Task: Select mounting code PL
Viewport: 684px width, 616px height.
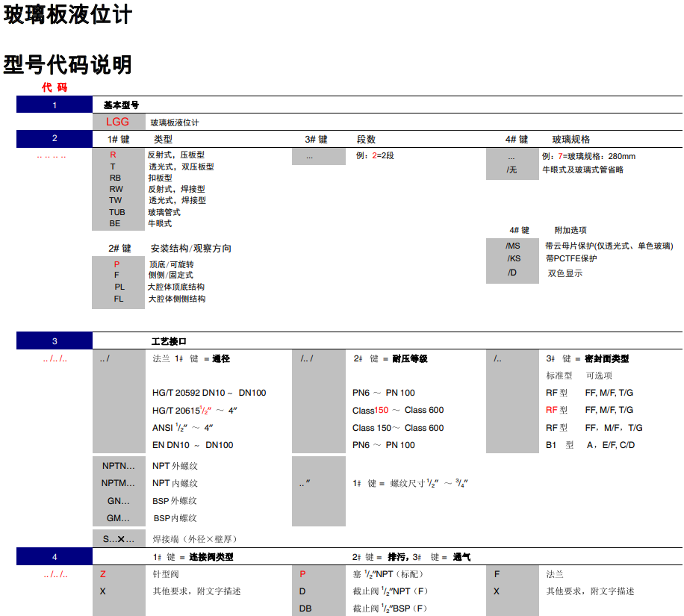Action: click(119, 287)
